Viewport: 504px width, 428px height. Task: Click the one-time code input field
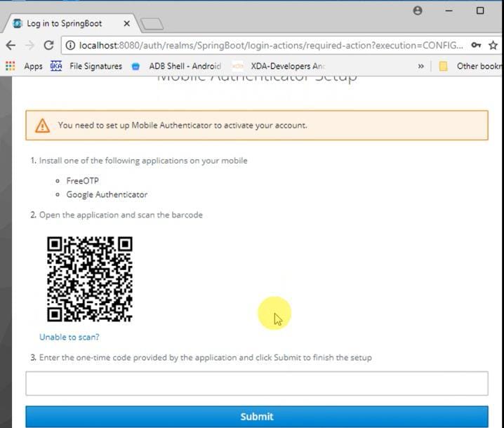tap(257, 383)
